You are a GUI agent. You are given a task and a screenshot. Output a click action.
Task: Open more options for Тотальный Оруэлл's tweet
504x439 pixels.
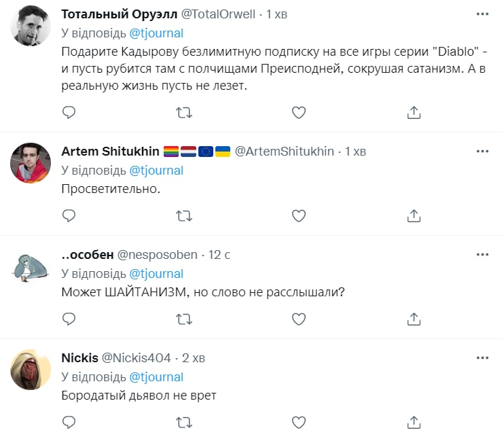[x=482, y=14]
